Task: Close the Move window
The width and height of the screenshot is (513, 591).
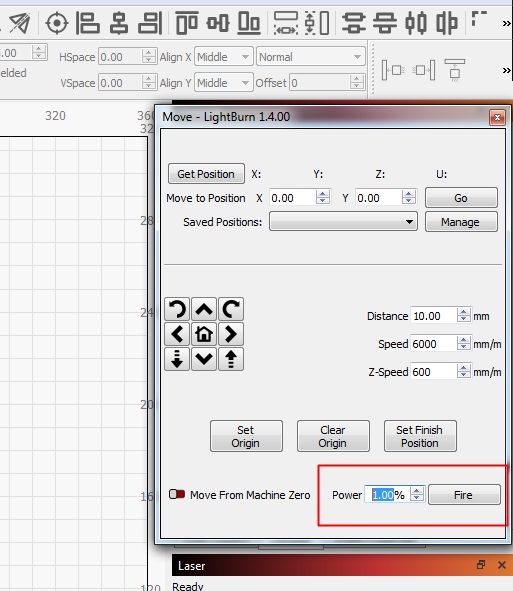Action: [497, 117]
